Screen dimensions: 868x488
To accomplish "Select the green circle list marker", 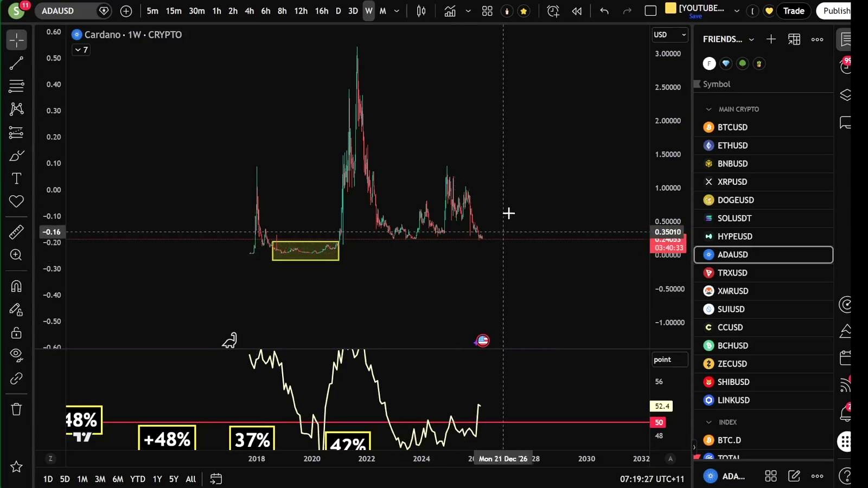I will coord(743,63).
